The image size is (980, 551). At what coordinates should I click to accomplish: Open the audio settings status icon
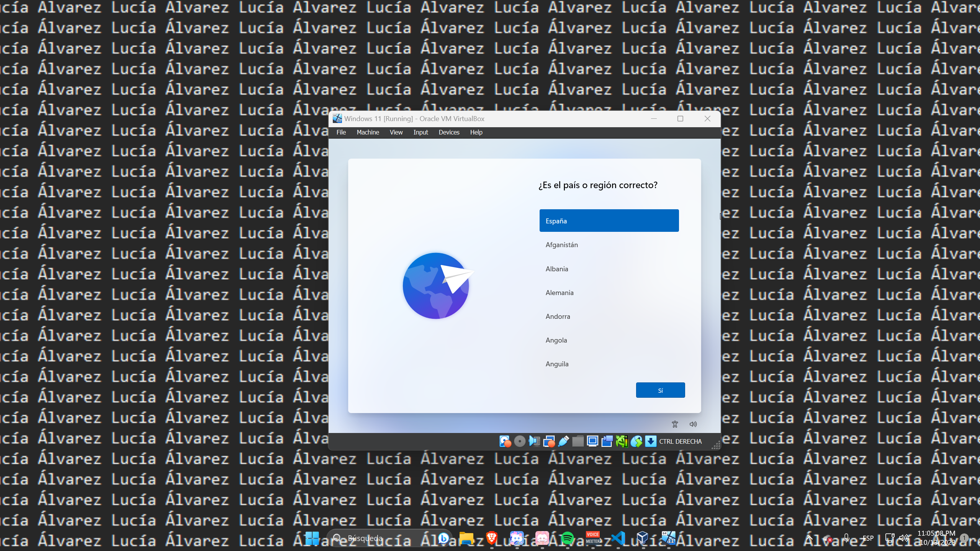(x=534, y=441)
